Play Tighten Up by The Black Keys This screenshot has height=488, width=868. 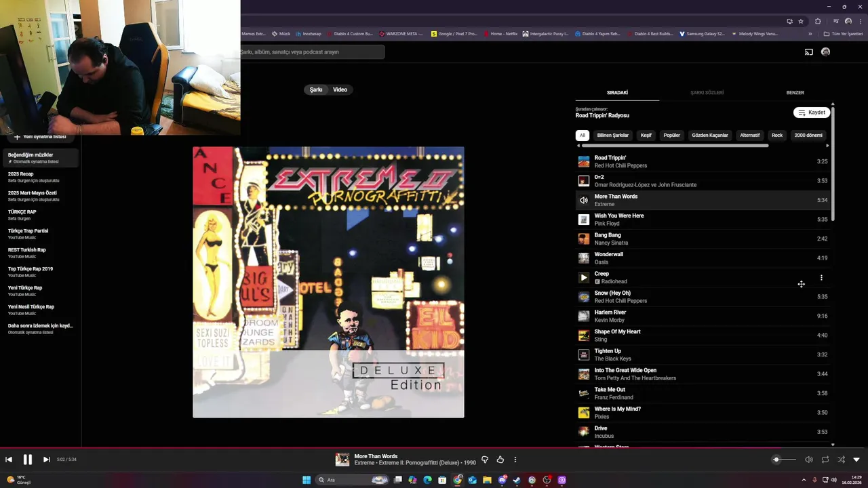pyautogui.click(x=702, y=354)
